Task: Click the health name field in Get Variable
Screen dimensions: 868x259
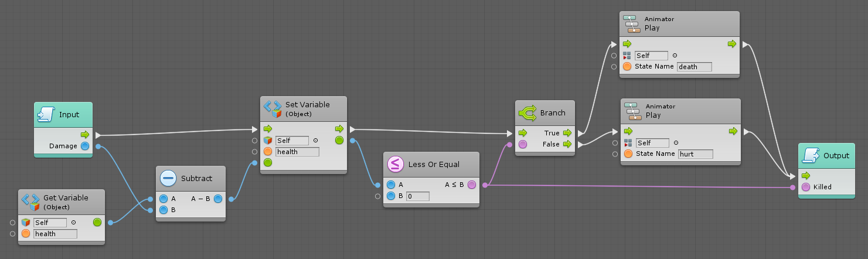Action: pos(55,234)
